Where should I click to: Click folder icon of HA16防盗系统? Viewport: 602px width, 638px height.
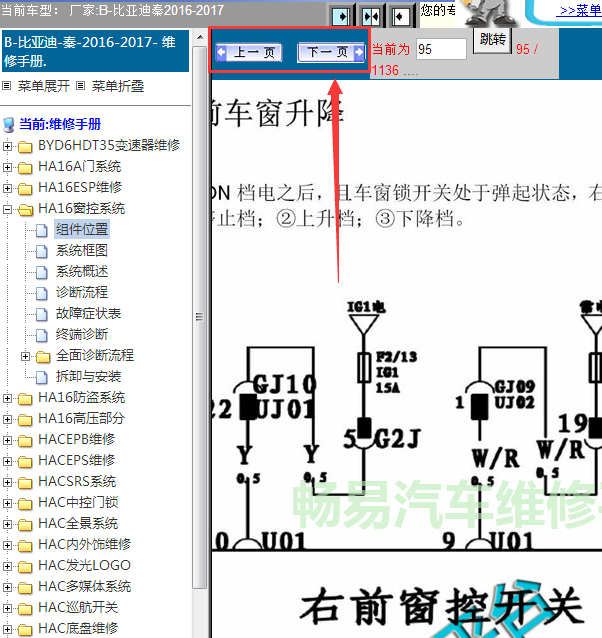25,399
